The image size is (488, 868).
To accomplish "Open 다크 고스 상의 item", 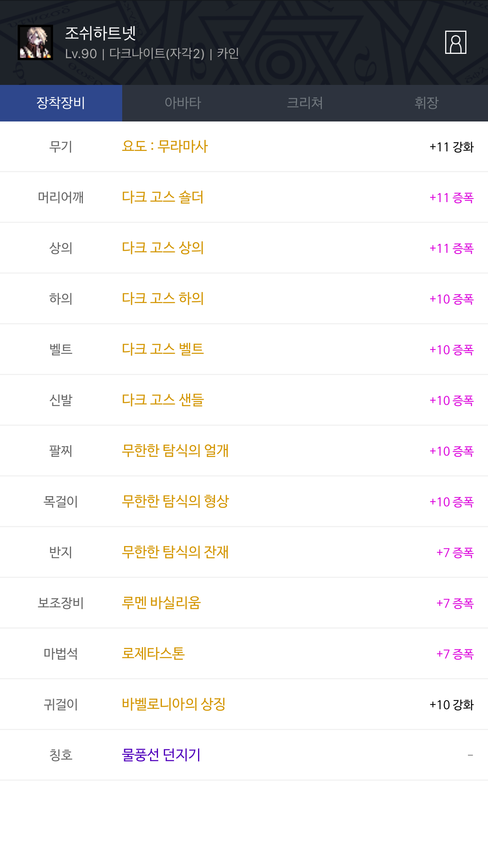I will [163, 248].
